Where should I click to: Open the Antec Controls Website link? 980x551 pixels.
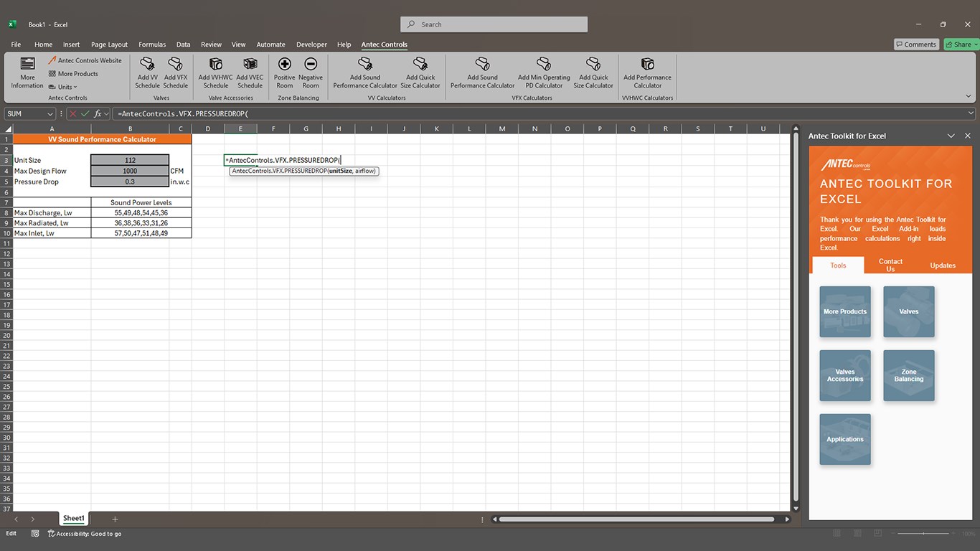coord(85,61)
